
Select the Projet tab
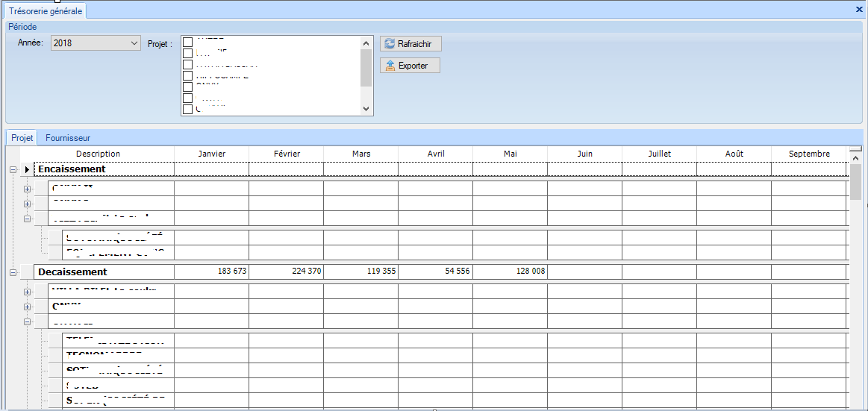(22, 138)
